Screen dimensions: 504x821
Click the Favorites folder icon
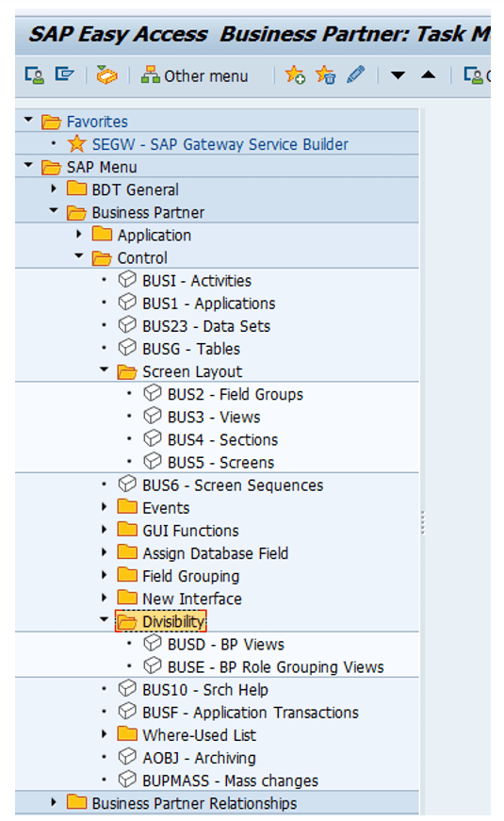coord(51,122)
